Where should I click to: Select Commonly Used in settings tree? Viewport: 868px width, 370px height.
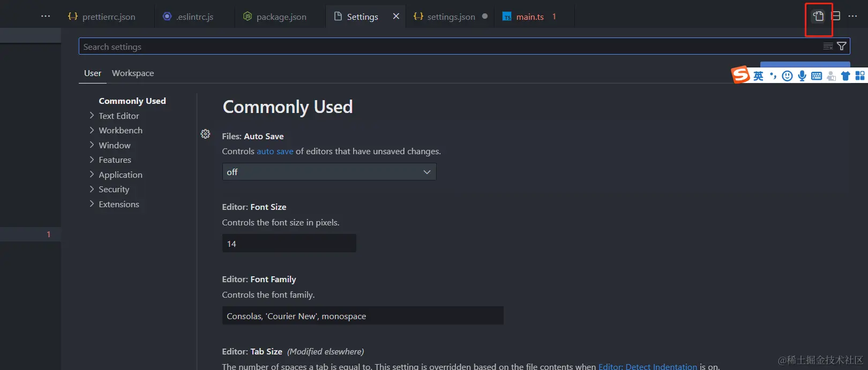click(132, 101)
